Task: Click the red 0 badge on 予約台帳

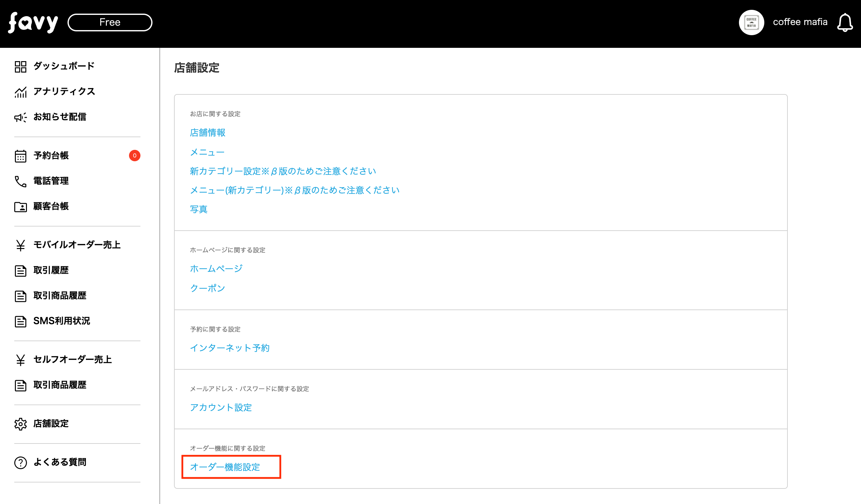Action: click(x=135, y=156)
